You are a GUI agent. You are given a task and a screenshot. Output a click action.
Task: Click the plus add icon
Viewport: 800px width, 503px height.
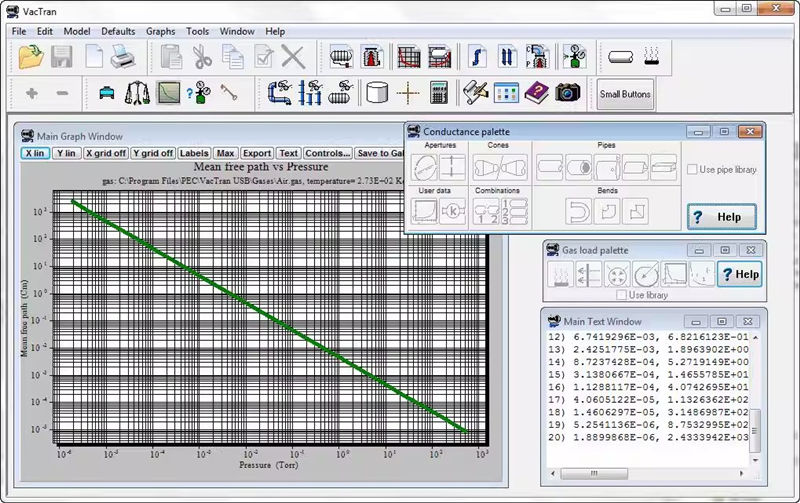(x=32, y=93)
